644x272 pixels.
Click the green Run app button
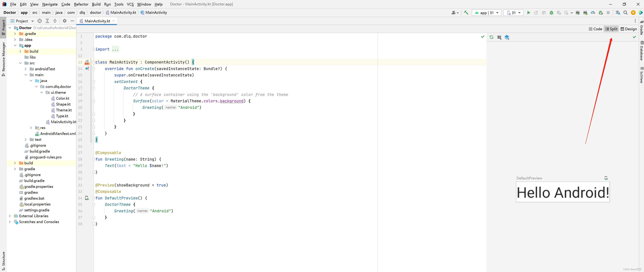(x=528, y=13)
